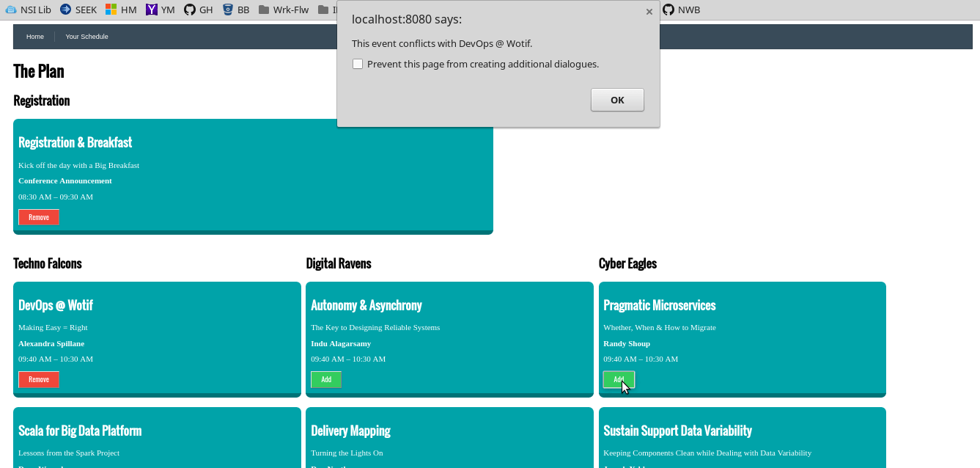This screenshot has width=980, height=468.
Task: Dismiss the dialog with the X
Action: point(649,12)
